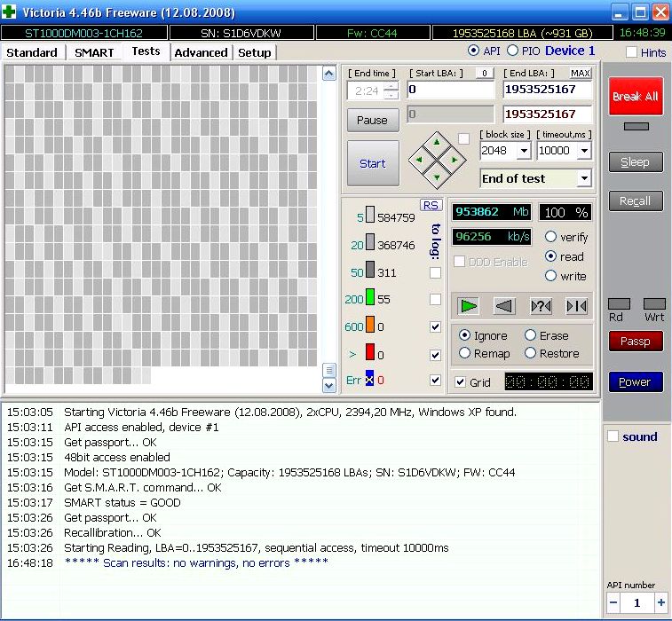Toggle log checkbox for 600ms blocks
The height and width of the screenshot is (621, 672).
435,326
